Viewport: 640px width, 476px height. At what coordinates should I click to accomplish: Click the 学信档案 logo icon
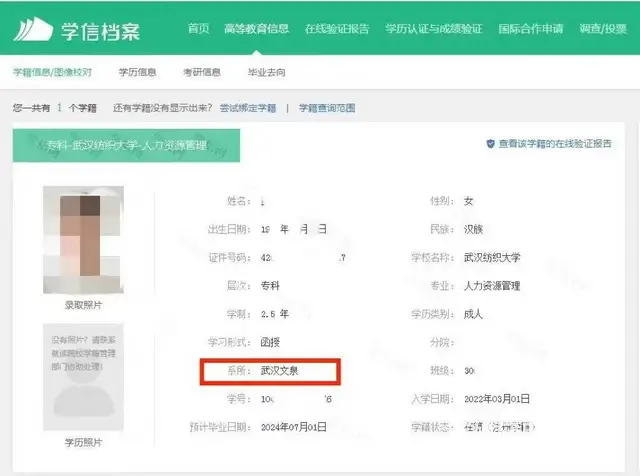33,29
